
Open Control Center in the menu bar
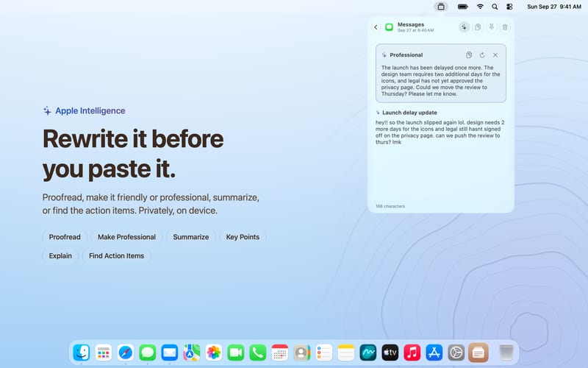coord(509,7)
